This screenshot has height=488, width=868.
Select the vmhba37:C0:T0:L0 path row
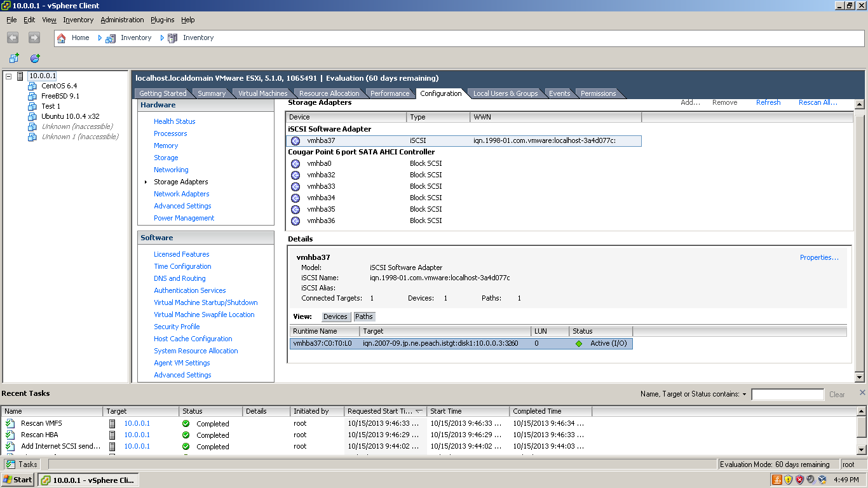pos(461,344)
